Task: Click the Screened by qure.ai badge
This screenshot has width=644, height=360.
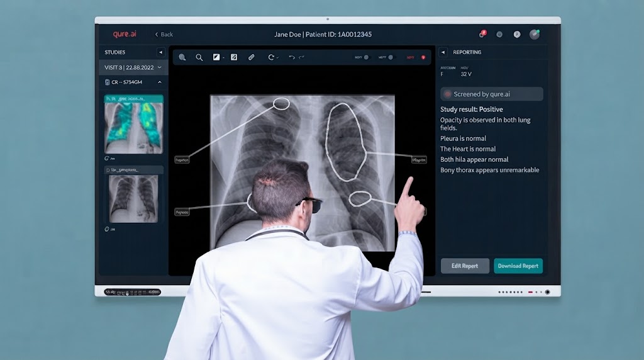Action: 492,94
